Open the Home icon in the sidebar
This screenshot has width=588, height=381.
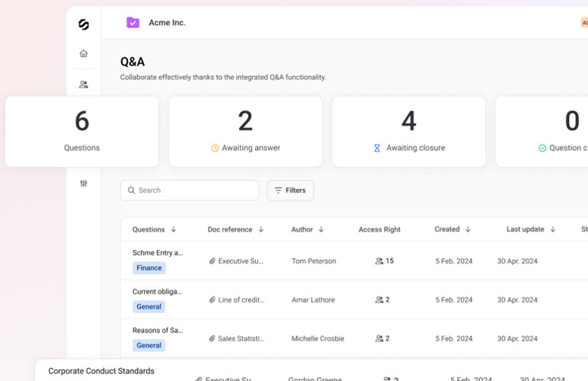(x=84, y=53)
